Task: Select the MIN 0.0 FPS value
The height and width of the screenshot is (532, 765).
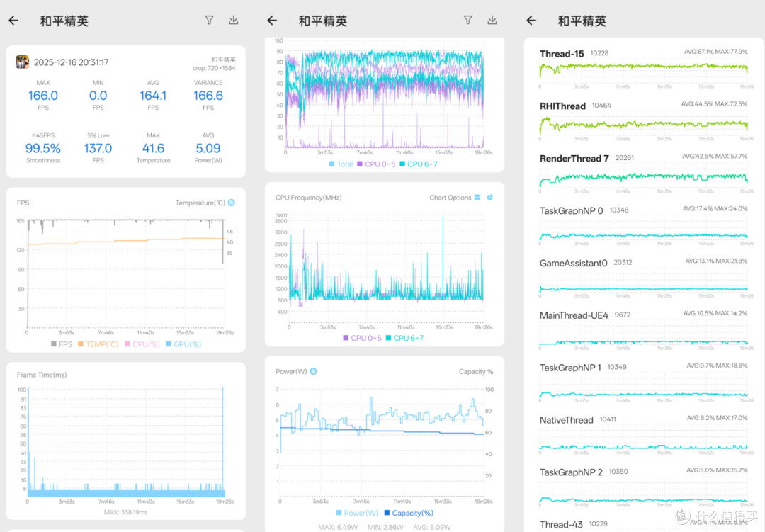Action: pyautogui.click(x=98, y=96)
